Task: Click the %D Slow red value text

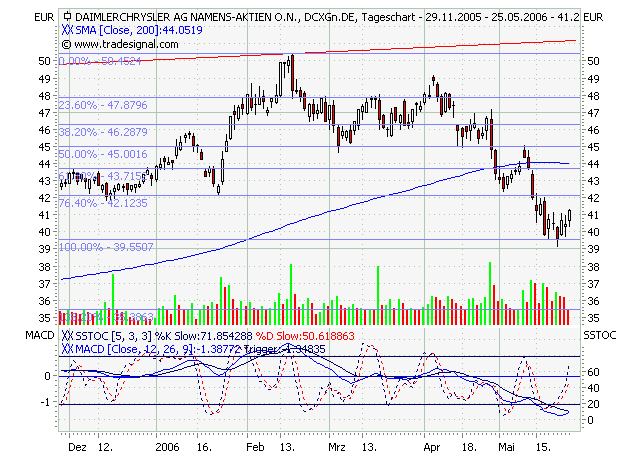Action: click(x=284, y=335)
